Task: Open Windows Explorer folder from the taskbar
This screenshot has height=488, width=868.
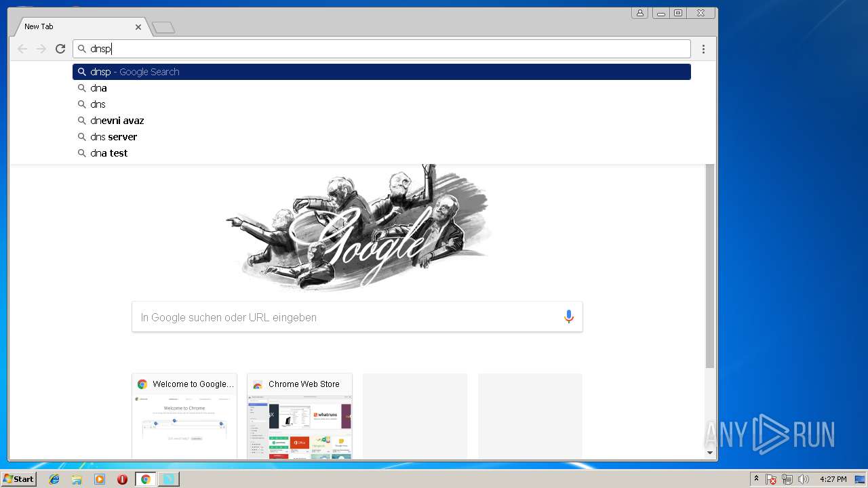Action: 77,479
